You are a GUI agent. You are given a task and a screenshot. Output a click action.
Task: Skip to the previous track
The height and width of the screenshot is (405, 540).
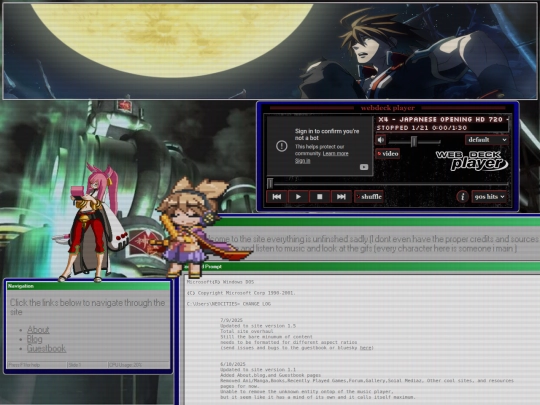[x=277, y=197]
